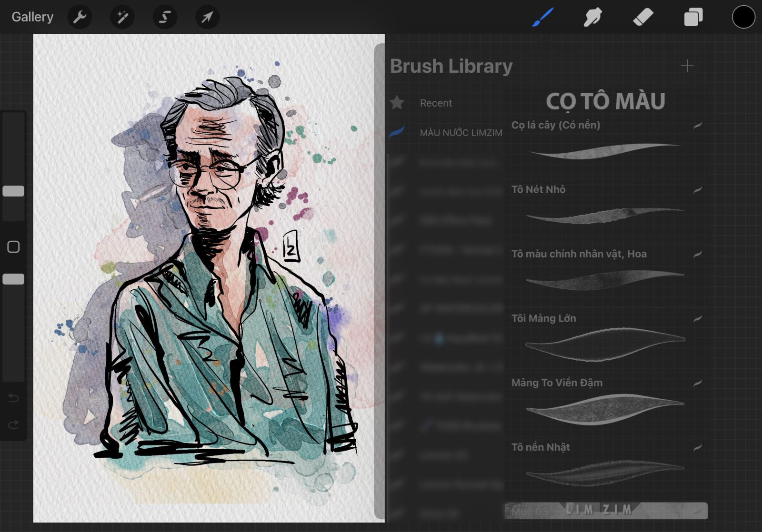Tap the undo arrow in sidebar
Image resolution: width=762 pixels, height=532 pixels.
(13, 398)
